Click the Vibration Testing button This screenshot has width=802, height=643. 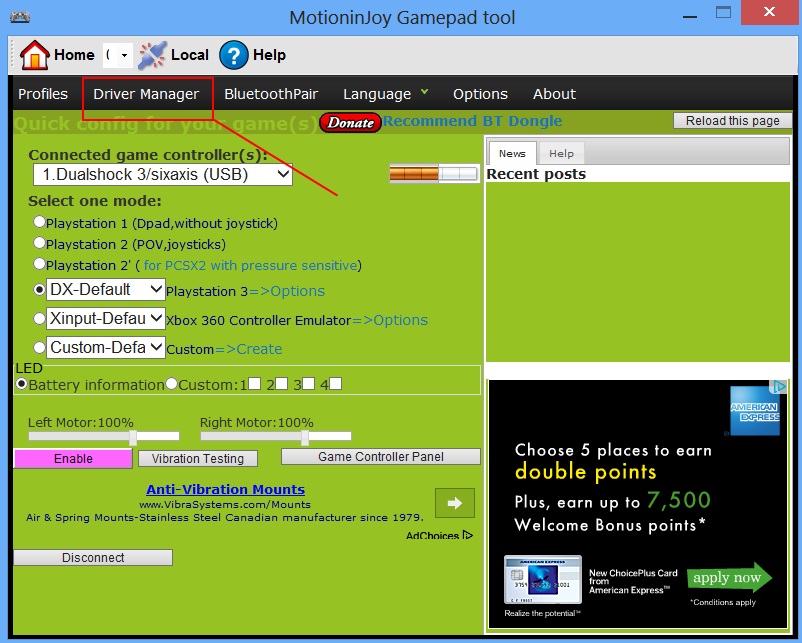[x=197, y=458]
